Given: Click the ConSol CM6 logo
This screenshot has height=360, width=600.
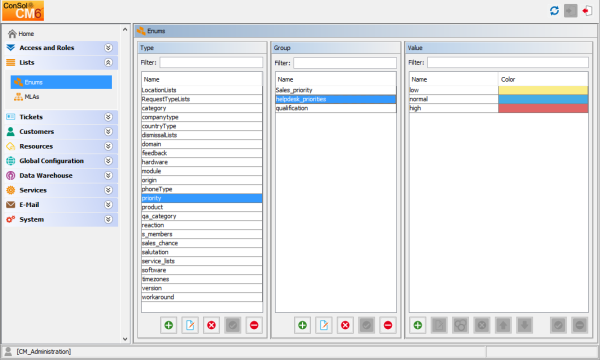Looking at the screenshot, I should click(23, 10).
